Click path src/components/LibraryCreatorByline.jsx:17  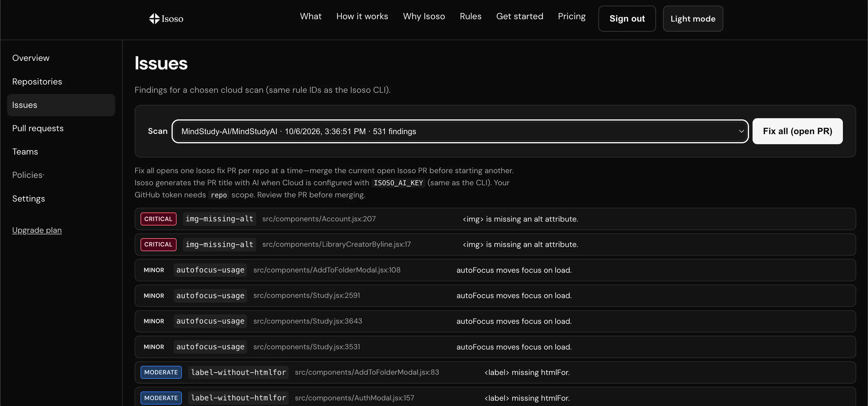click(336, 244)
